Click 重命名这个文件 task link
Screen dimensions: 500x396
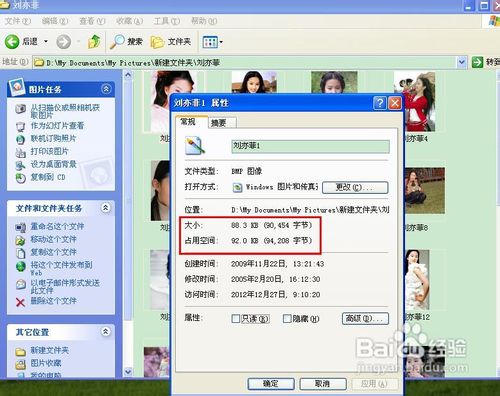coord(57,227)
